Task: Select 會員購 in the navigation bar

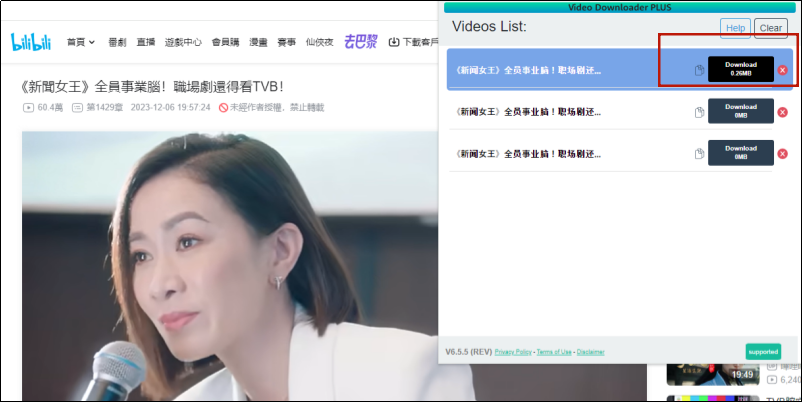Action: [225, 43]
